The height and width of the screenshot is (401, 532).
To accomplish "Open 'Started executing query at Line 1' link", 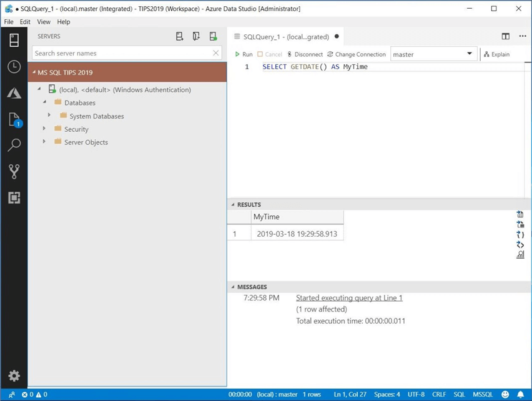I will pyautogui.click(x=349, y=298).
